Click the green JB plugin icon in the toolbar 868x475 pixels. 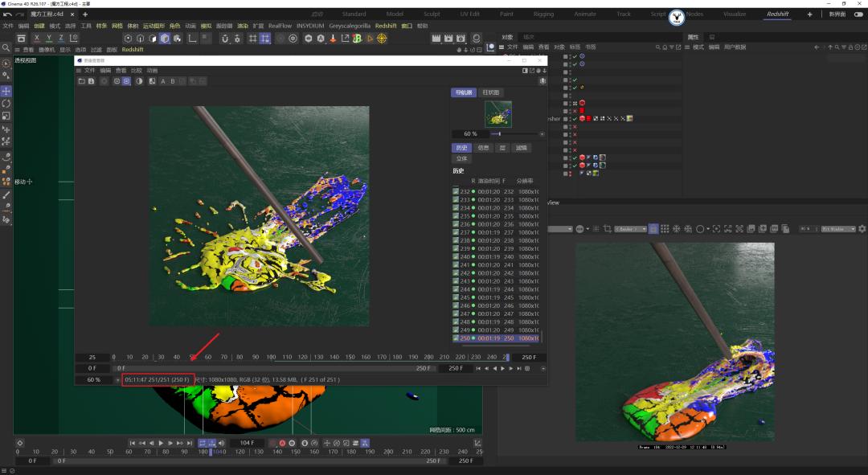click(x=357, y=39)
